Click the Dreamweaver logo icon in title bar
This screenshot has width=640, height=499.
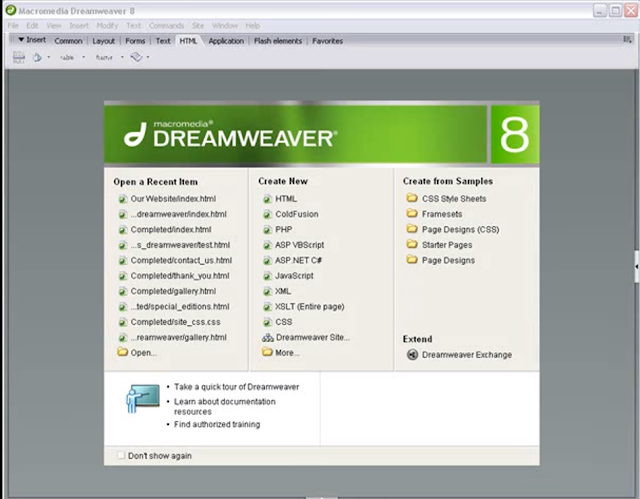coord(11,10)
